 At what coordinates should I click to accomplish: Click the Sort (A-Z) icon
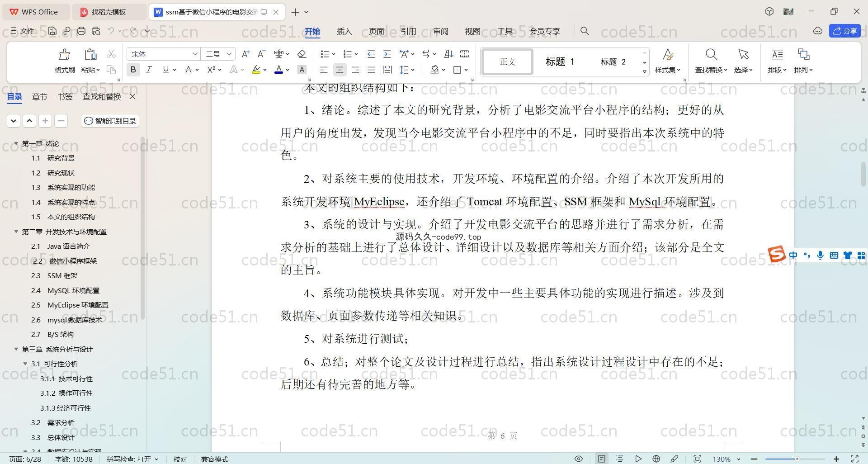(x=448, y=54)
